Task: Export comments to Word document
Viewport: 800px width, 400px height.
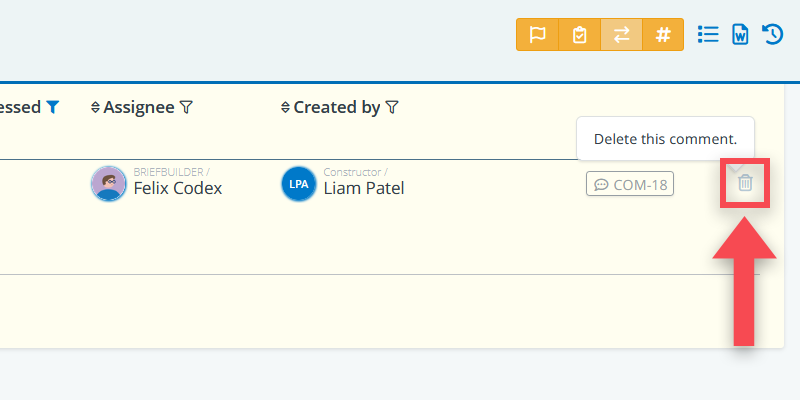Action: [x=740, y=34]
